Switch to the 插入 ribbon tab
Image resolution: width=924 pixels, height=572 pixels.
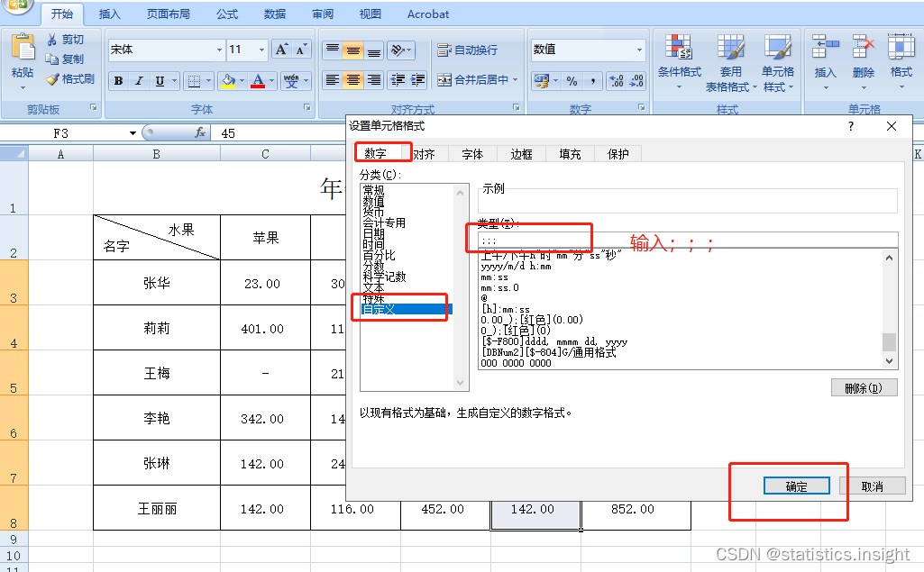(110, 14)
